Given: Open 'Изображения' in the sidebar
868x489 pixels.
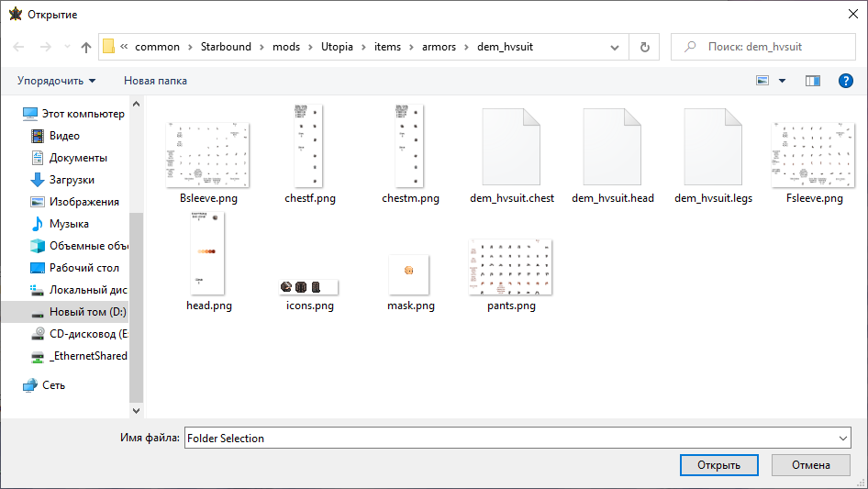Looking at the screenshot, I should tap(74, 202).
